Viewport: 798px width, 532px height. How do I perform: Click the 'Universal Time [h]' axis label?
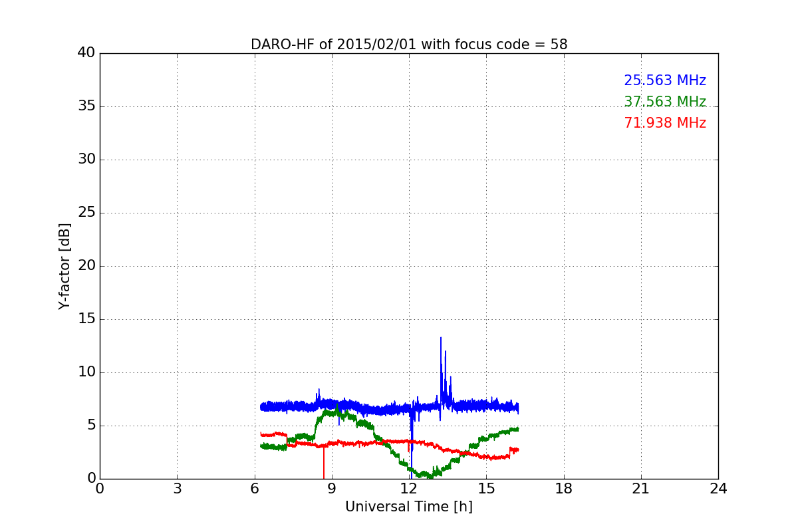[409, 507]
